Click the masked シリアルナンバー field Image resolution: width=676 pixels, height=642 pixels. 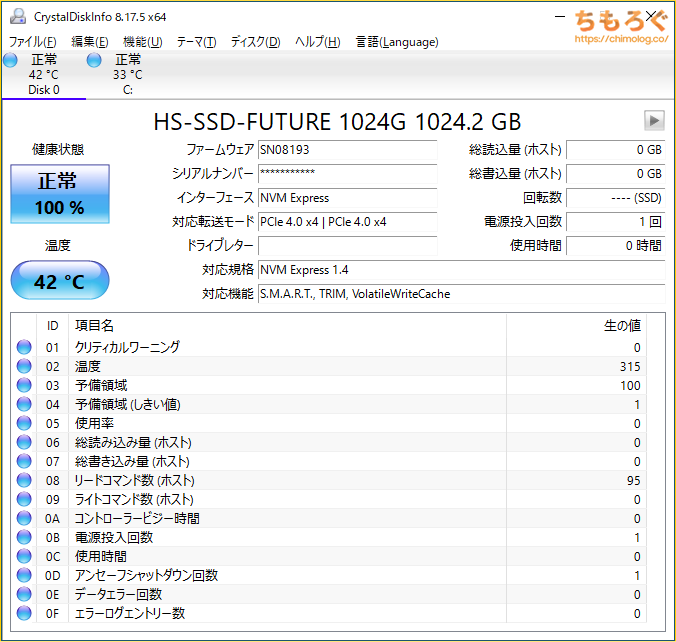pyautogui.click(x=347, y=174)
